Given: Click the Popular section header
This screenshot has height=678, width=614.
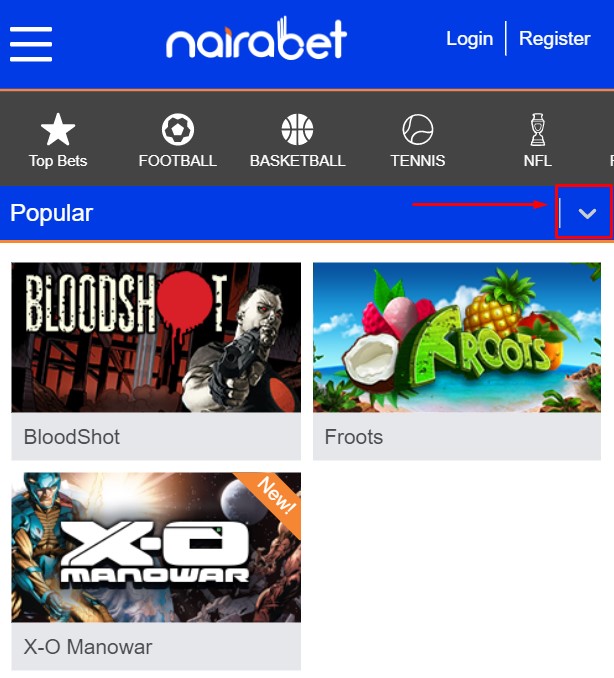Looking at the screenshot, I should click(51, 213).
